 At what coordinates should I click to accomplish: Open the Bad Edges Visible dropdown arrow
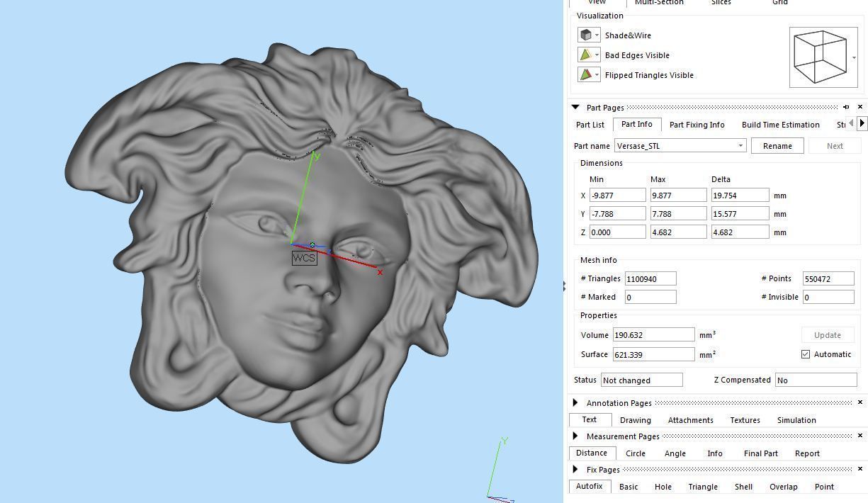tap(597, 55)
